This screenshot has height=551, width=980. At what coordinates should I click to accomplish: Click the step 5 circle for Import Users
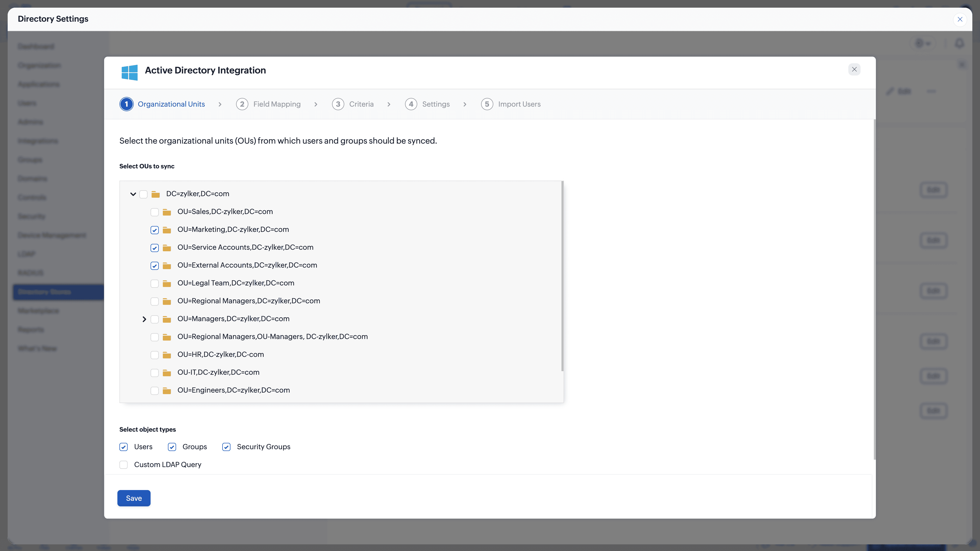point(487,104)
